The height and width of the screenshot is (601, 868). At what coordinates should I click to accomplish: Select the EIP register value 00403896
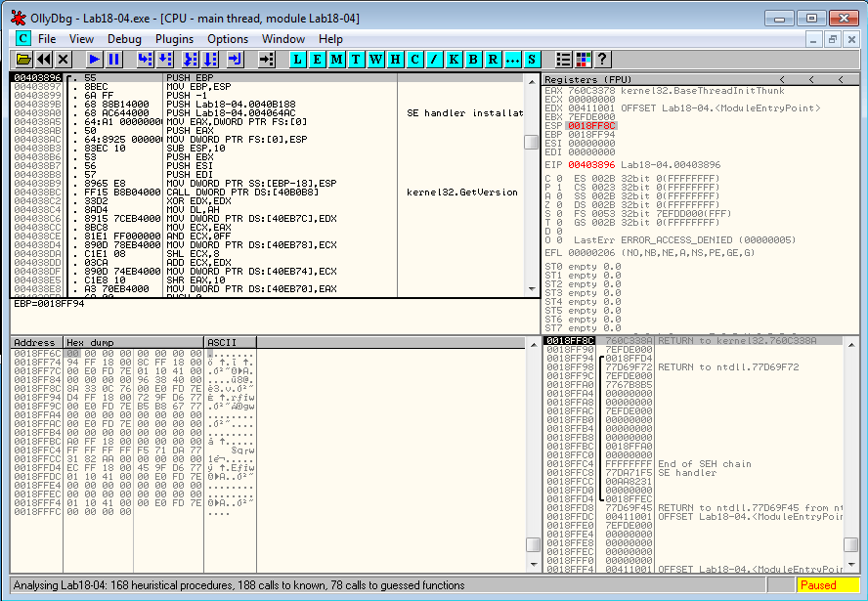click(590, 165)
